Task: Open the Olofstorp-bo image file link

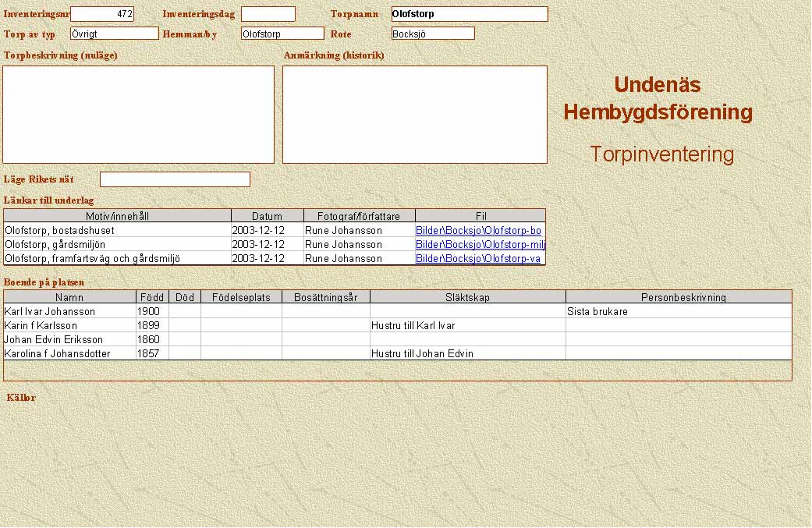Action: coord(478,231)
